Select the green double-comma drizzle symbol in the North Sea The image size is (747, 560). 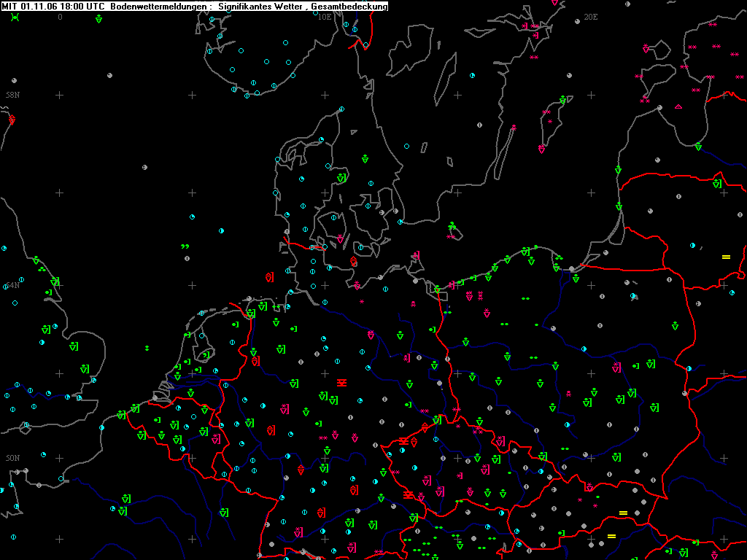[185, 246]
